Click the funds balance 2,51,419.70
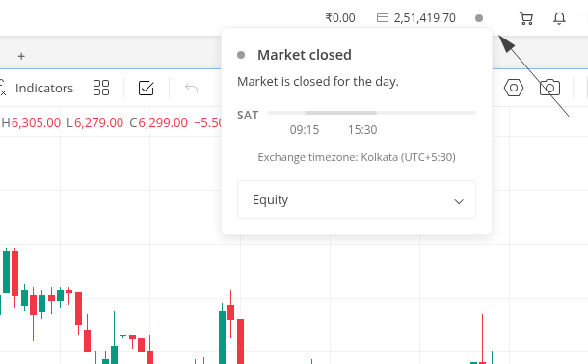This screenshot has width=588, height=364. coord(424,18)
